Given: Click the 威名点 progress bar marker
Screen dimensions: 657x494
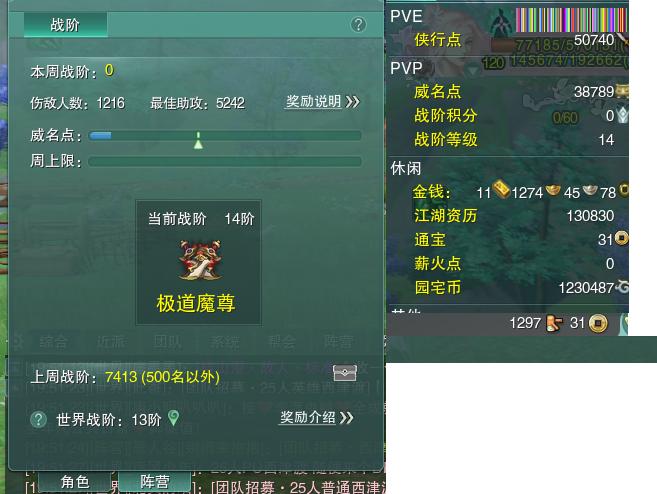Looking at the screenshot, I should [198, 141].
